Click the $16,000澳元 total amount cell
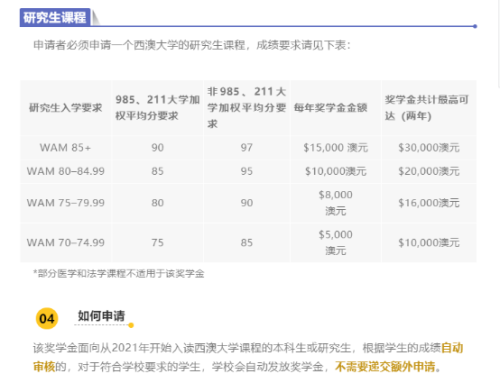The width and height of the screenshot is (500, 392). [429, 203]
